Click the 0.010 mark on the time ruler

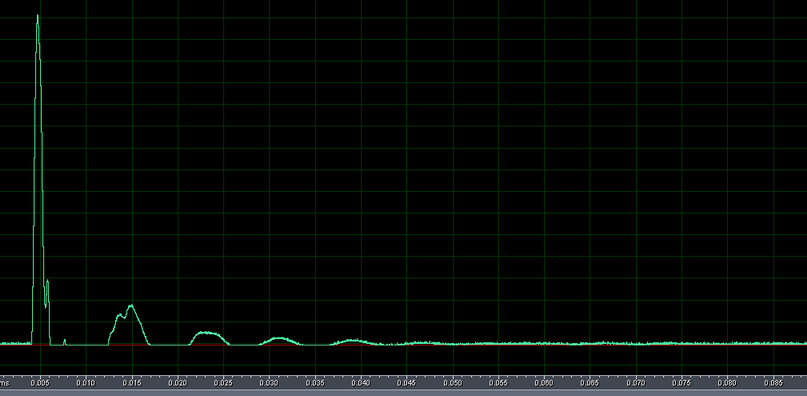pos(86,383)
